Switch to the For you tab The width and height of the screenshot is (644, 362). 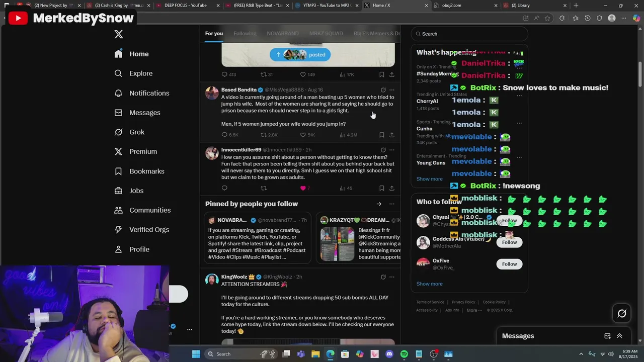click(x=214, y=33)
